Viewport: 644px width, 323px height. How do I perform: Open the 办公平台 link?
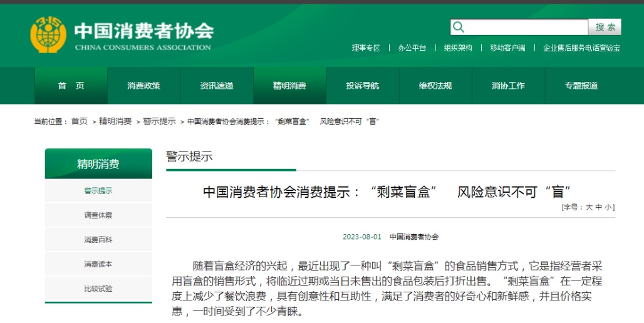(x=412, y=48)
